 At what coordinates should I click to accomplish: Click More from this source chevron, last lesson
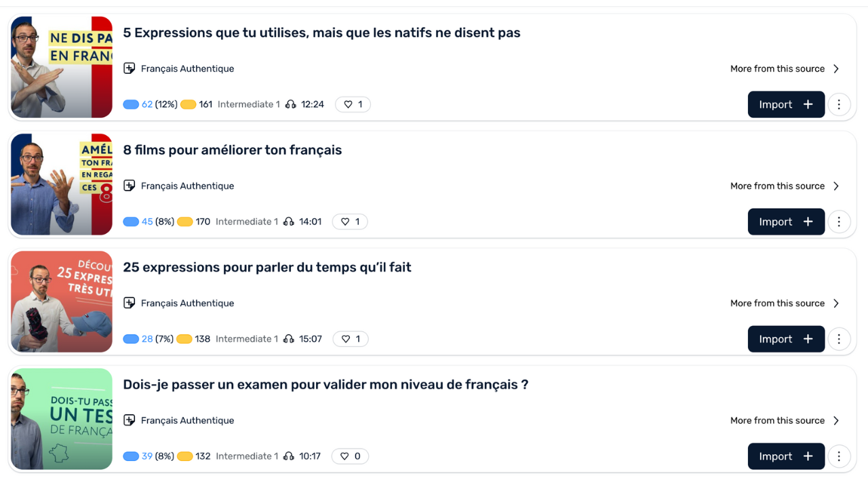836,420
